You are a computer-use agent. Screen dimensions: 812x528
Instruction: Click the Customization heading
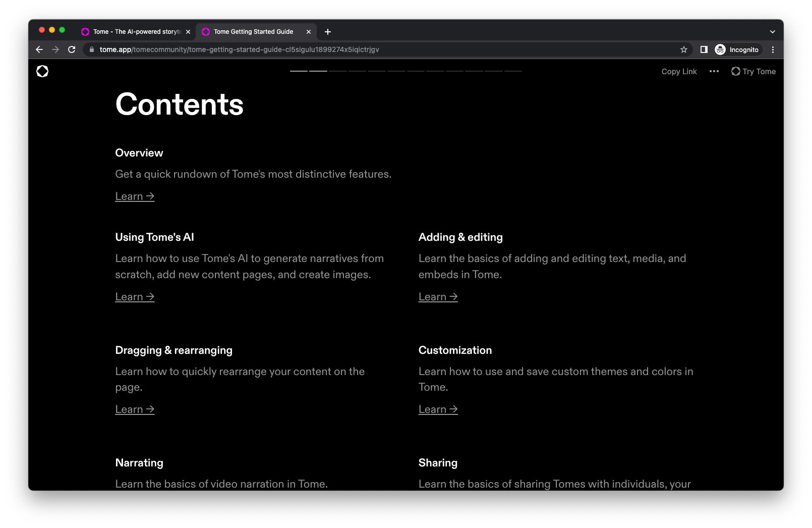pos(455,350)
